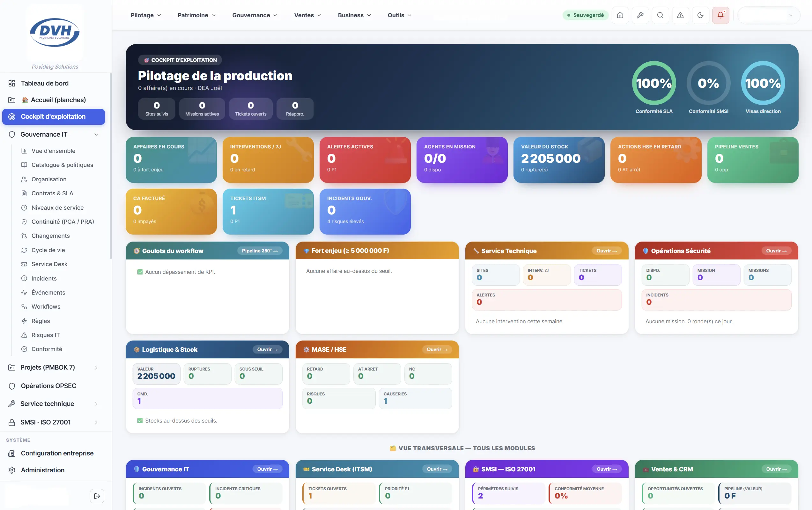Open the Tickets ITSM KPI tile
812x510 pixels.
(268, 212)
